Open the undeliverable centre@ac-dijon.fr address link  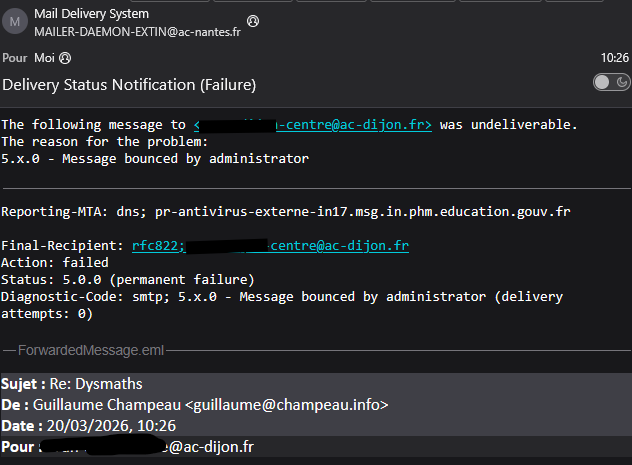(x=313, y=125)
